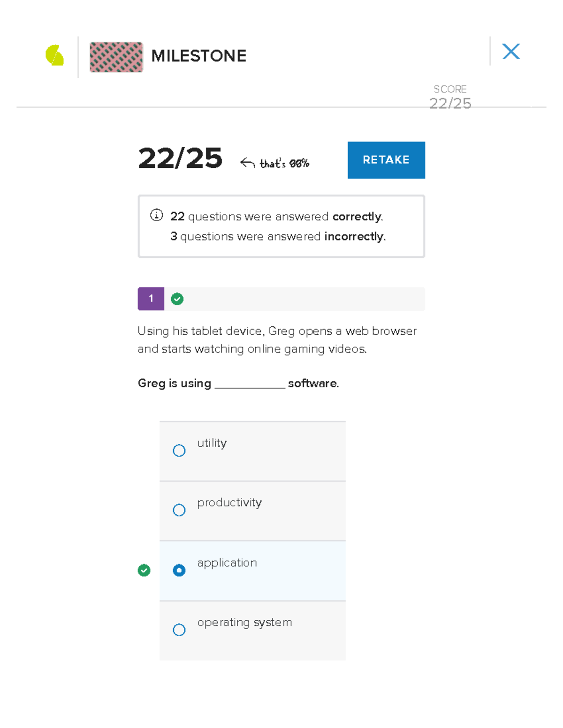Click the answered questions summary box
563x728 pixels.
click(x=281, y=226)
